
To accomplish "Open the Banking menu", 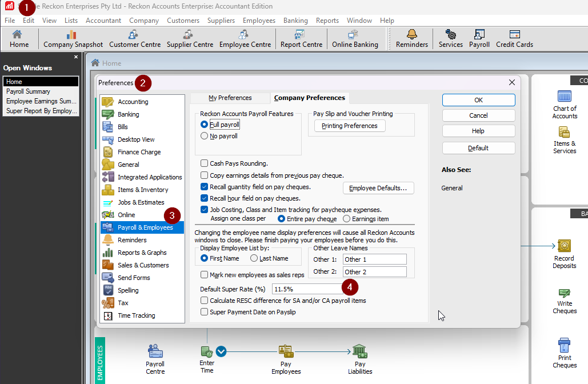I will (x=295, y=20).
